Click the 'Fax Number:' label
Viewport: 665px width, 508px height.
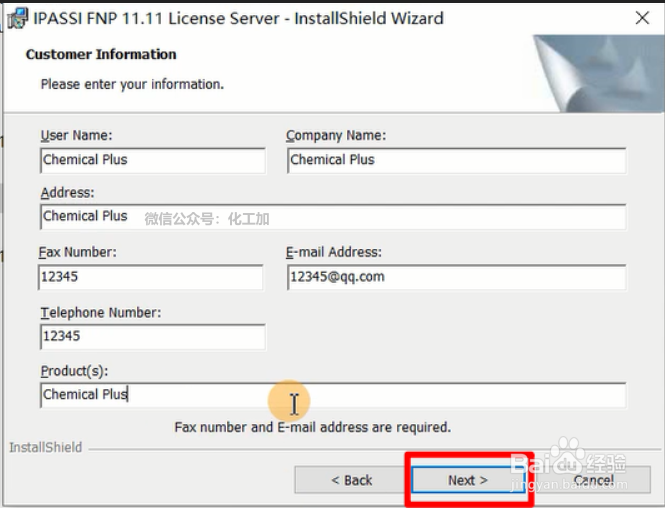click(78, 252)
